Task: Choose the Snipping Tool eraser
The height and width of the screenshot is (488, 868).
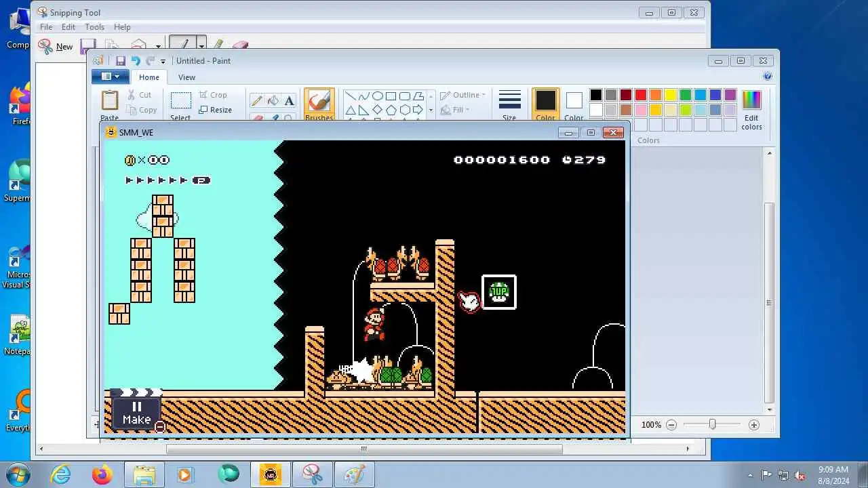Action: [240, 45]
